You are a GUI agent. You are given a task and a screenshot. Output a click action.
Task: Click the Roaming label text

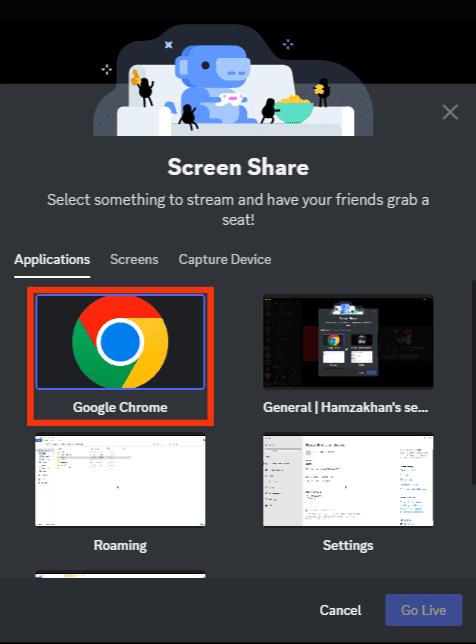click(x=120, y=545)
